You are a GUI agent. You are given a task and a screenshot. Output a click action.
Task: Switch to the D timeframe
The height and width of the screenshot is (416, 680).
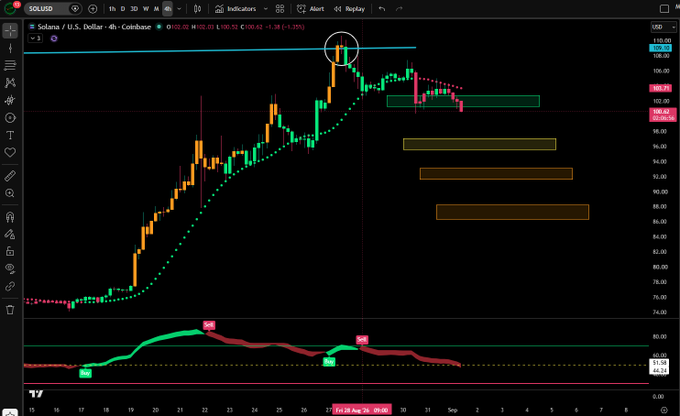tap(123, 9)
